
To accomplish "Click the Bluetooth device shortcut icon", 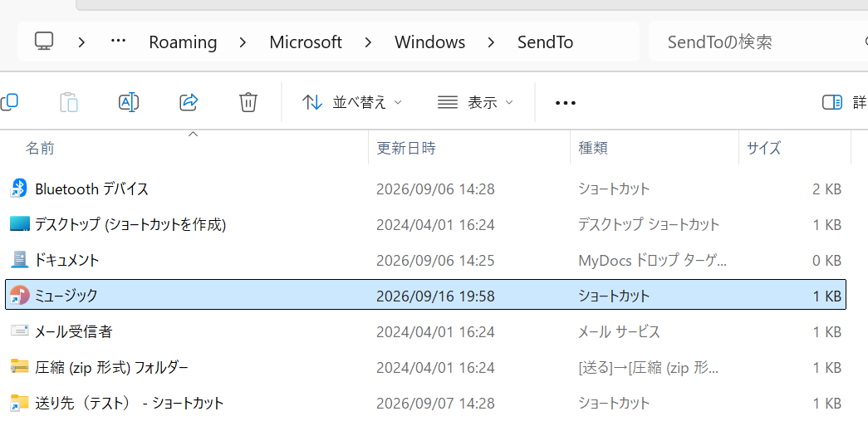I will [x=19, y=189].
